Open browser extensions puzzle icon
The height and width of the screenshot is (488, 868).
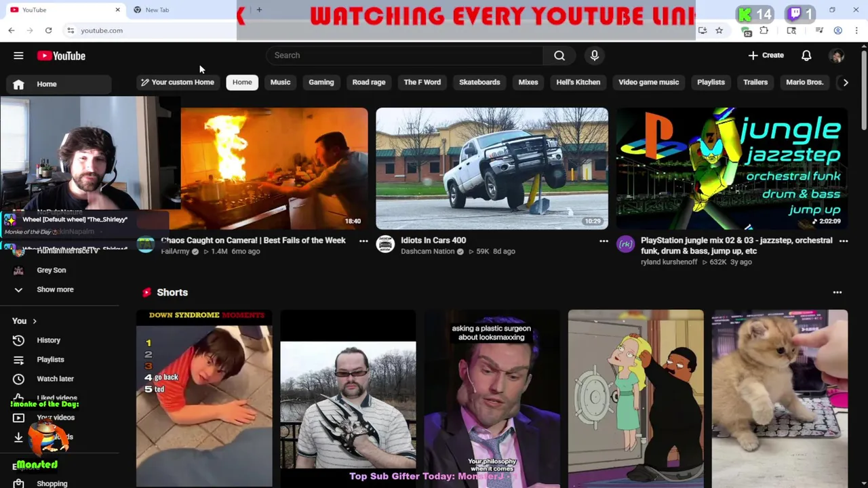(764, 30)
